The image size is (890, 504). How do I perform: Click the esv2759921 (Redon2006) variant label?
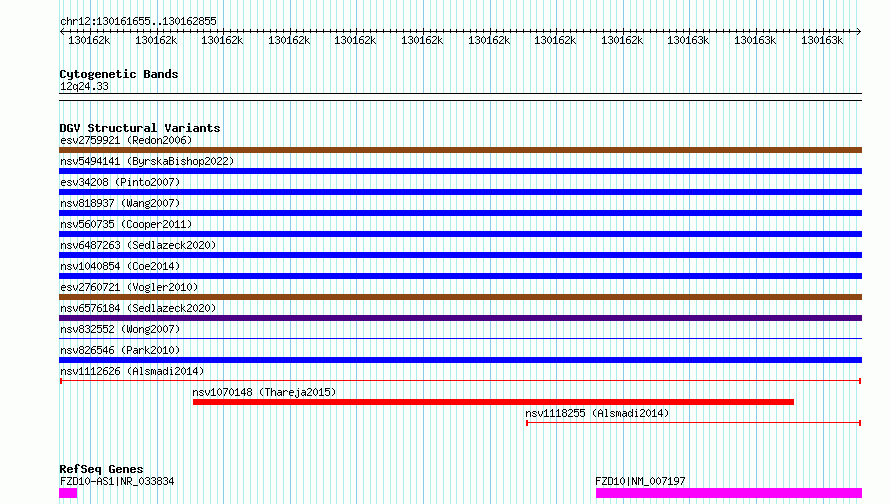tap(126, 140)
